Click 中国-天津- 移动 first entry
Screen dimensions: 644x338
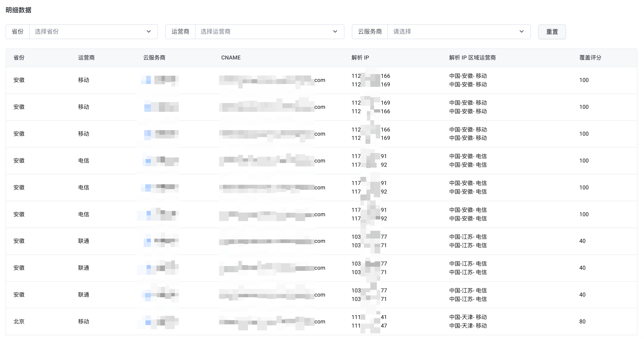(468, 317)
